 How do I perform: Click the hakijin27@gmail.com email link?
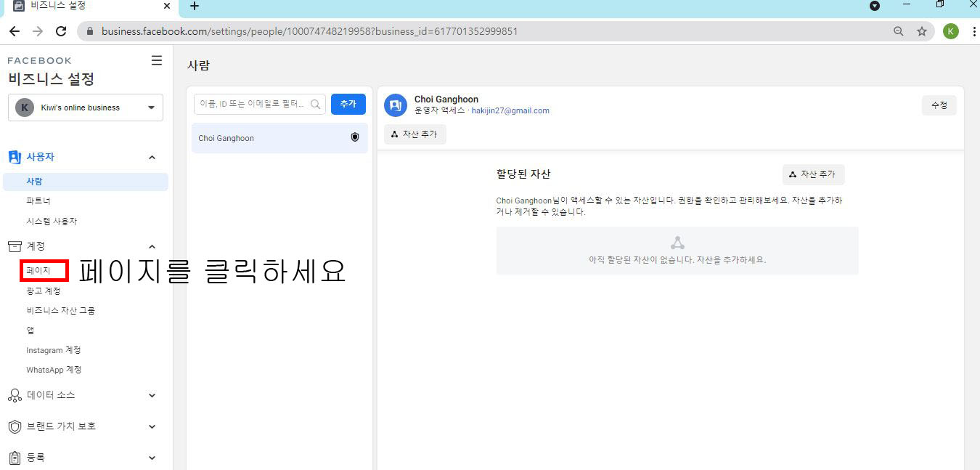coord(510,111)
